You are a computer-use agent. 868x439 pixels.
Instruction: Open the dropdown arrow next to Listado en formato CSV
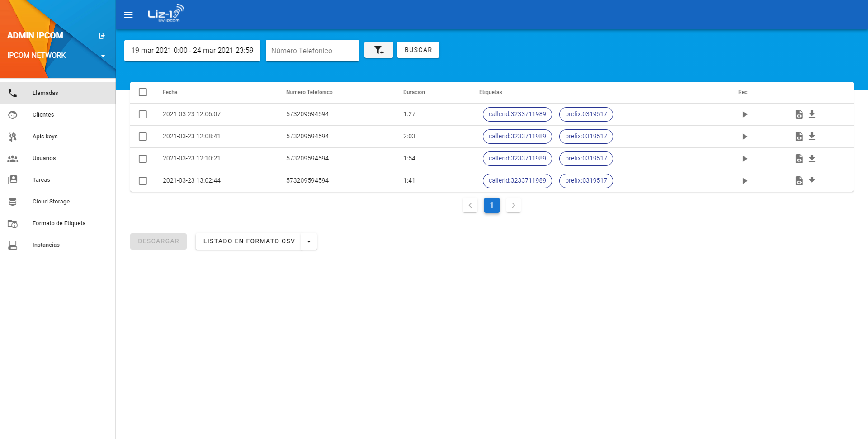tap(309, 241)
